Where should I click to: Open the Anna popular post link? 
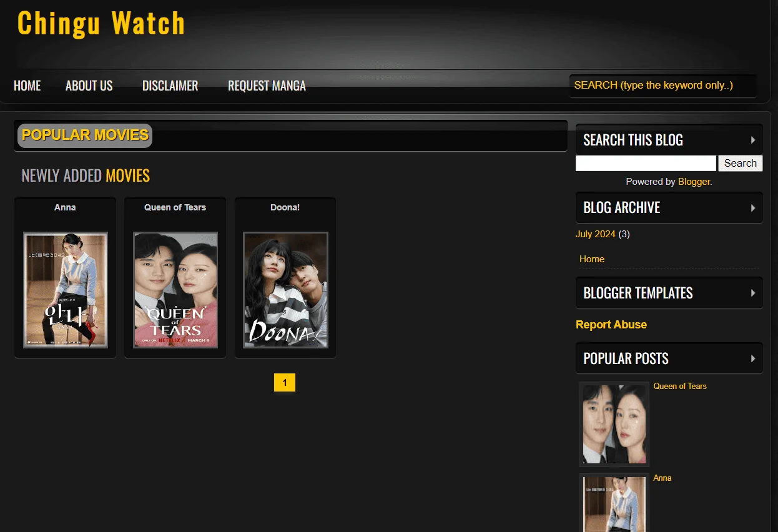click(x=662, y=478)
